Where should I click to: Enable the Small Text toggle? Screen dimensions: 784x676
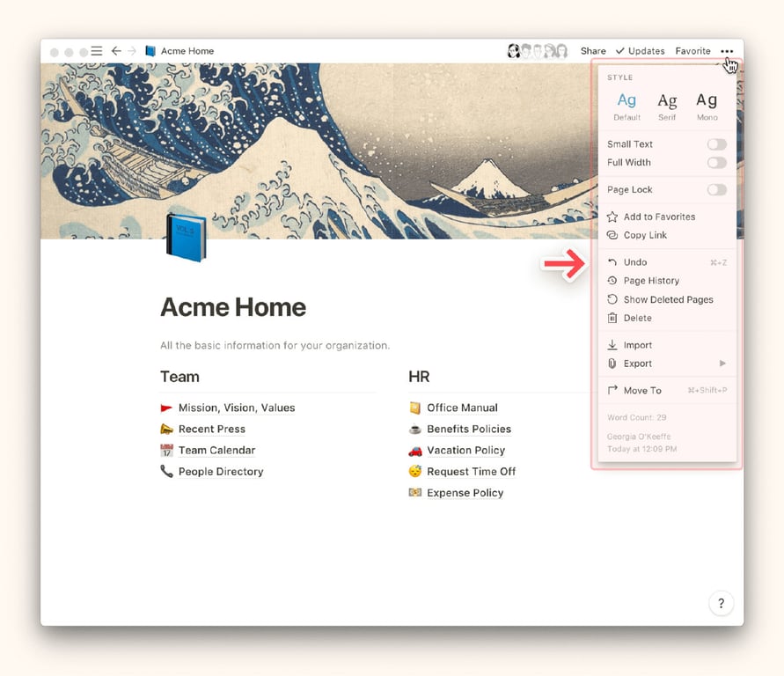tap(716, 144)
